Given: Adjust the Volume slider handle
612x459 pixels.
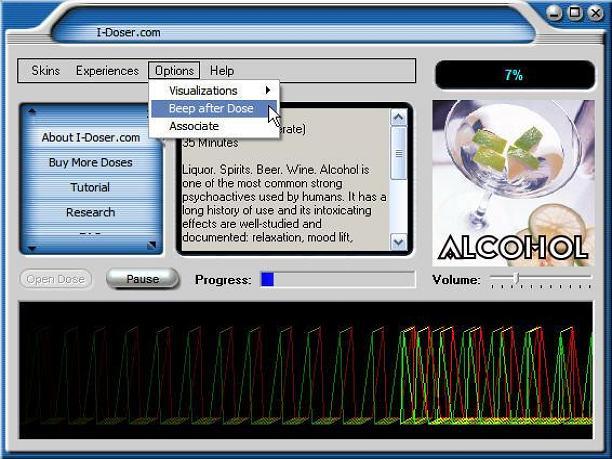Looking at the screenshot, I should [516, 278].
